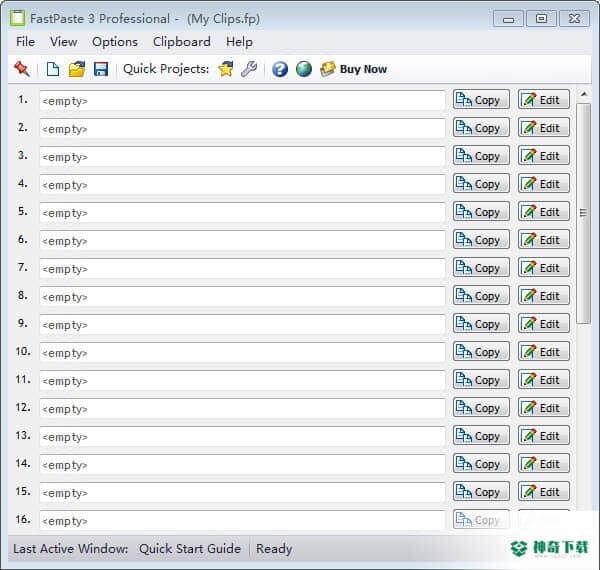Click the red pushpin always-on-top icon
Image resolution: width=600 pixels, height=570 pixels.
[x=22, y=69]
